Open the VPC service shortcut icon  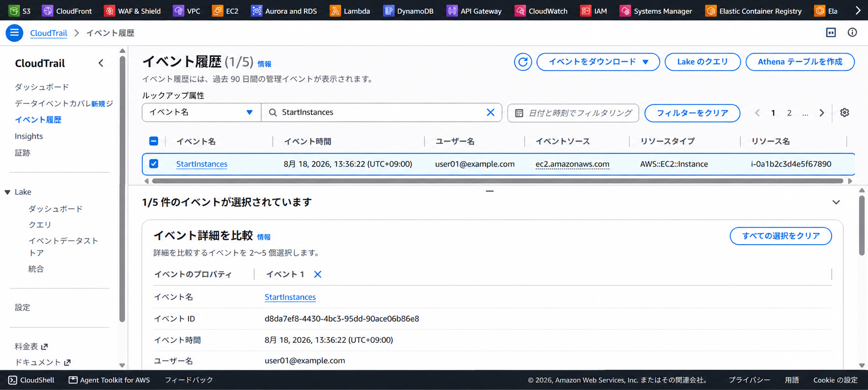pos(179,11)
